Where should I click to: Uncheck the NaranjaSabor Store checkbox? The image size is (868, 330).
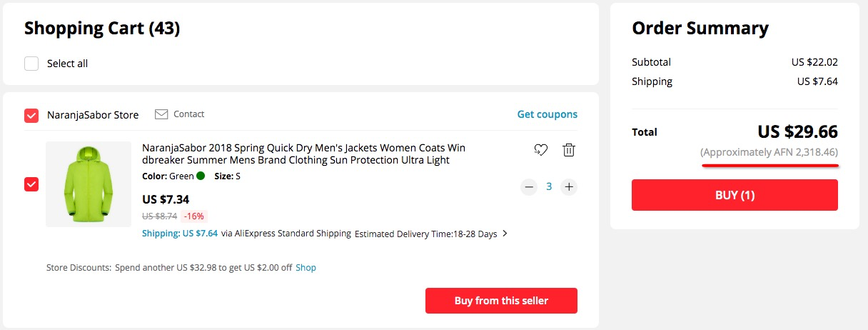(31, 115)
